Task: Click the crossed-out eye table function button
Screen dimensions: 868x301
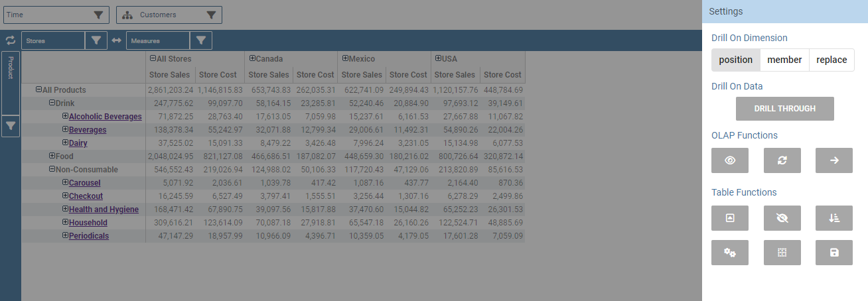Action: pyautogui.click(x=782, y=218)
